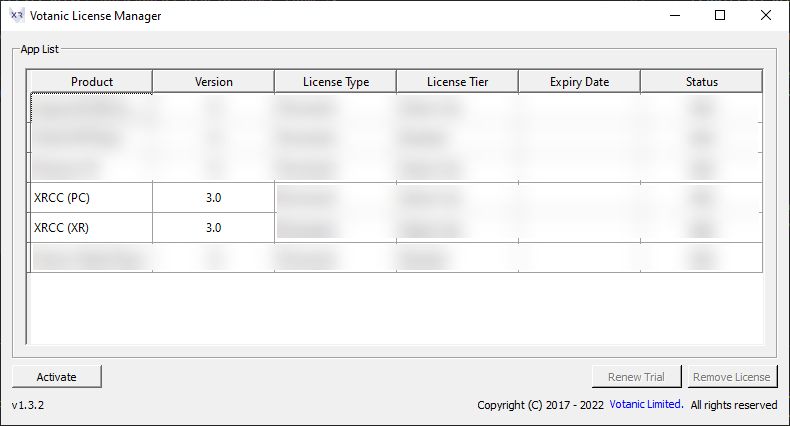Click the Votanic License Manager title bar icon

17,16
